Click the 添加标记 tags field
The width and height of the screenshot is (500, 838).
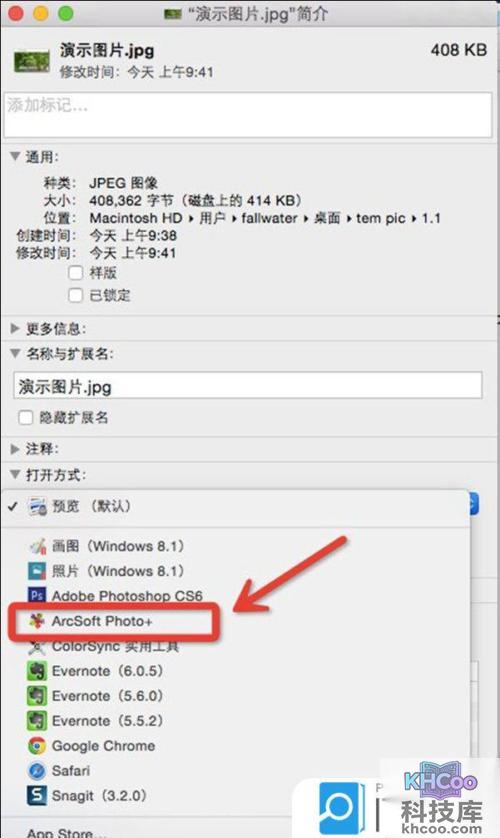[x=248, y=114]
